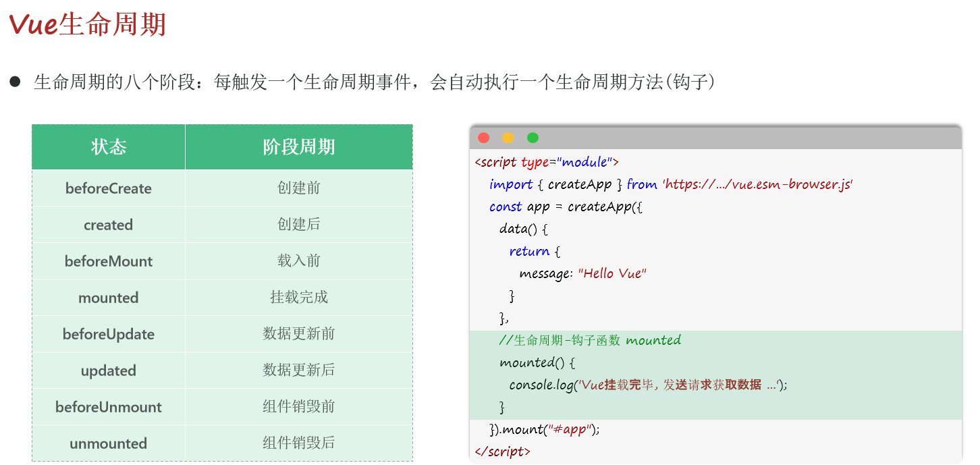Click the vue.esm-browser.js URL string

(x=757, y=184)
